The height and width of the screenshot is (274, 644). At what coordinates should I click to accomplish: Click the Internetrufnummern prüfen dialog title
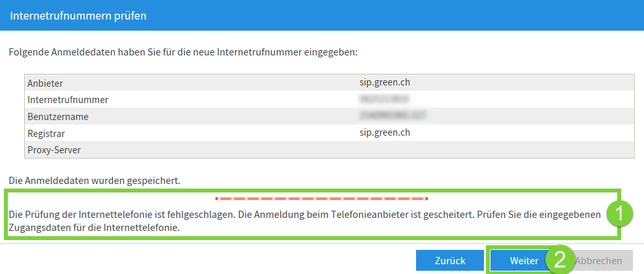(x=78, y=16)
